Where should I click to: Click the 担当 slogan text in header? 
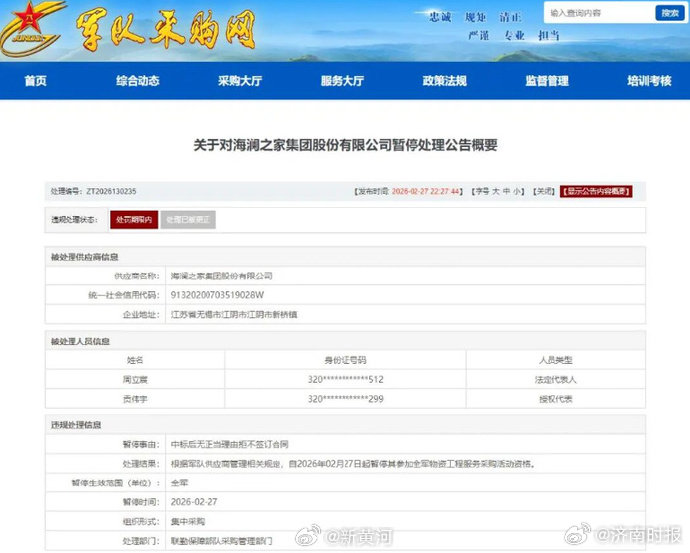pos(549,35)
